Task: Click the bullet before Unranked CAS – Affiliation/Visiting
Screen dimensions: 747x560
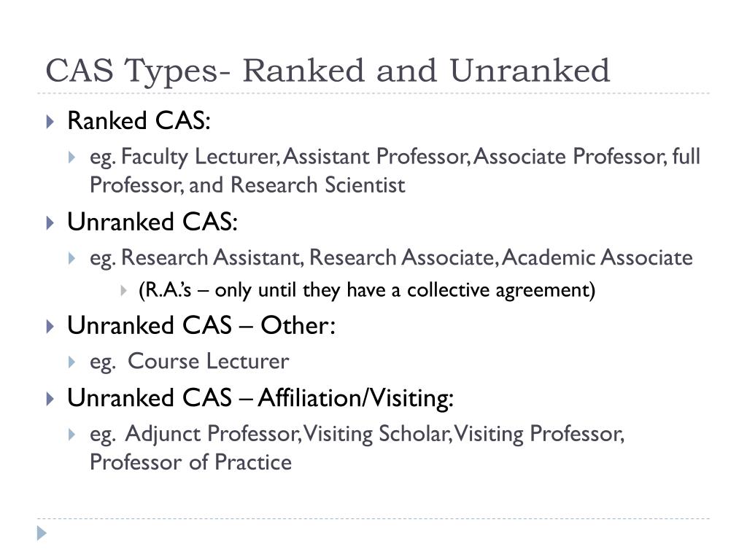Action: (x=50, y=399)
